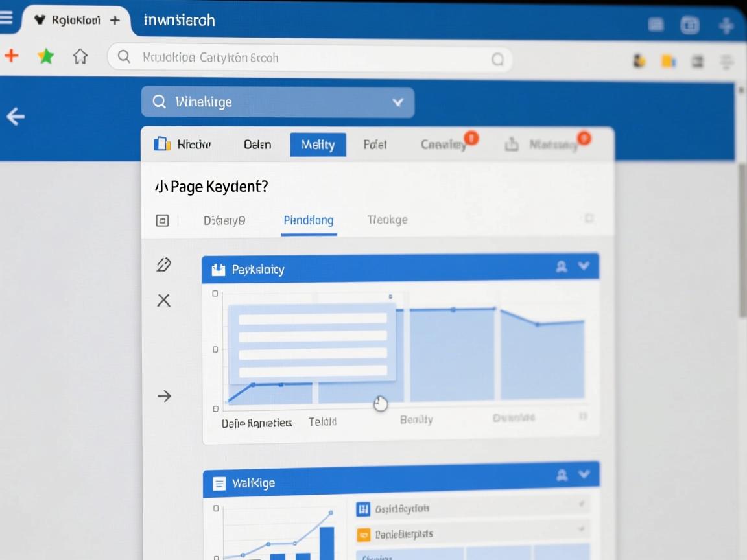Select the pencil edit icon in sidebar

tap(163, 264)
